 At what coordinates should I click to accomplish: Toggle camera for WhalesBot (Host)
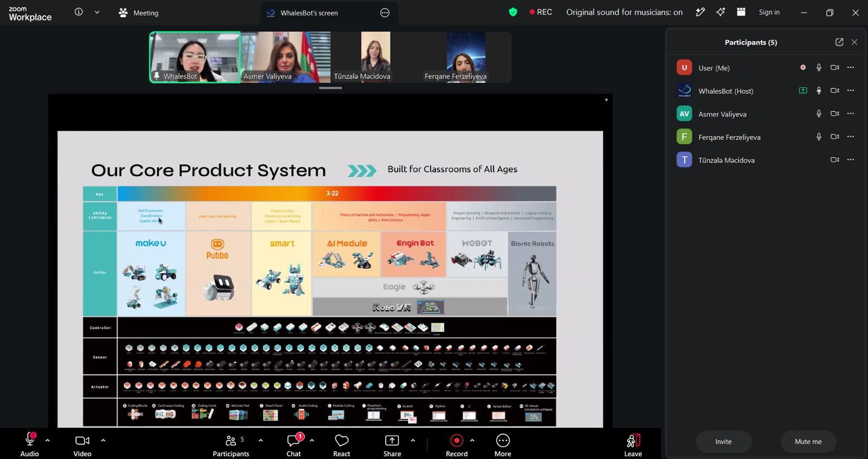(x=835, y=90)
